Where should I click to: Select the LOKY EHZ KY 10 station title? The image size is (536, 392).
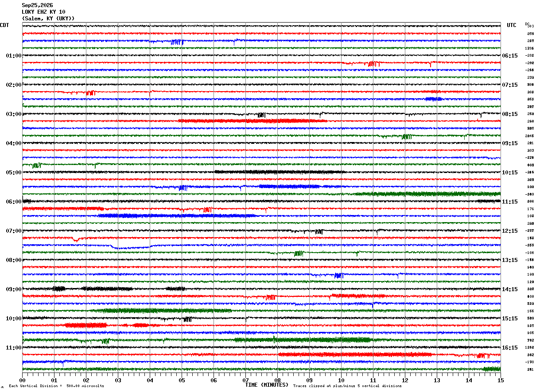[x=43, y=12]
